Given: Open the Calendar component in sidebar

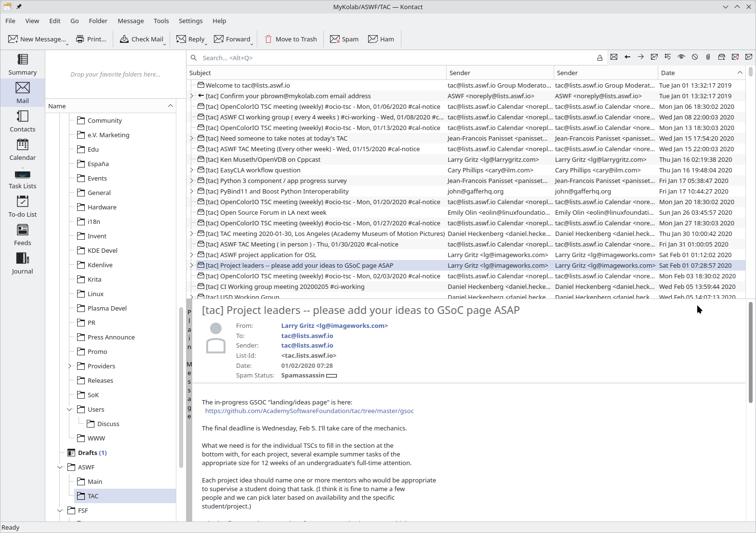Looking at the screenshot, I should point(23,149).
